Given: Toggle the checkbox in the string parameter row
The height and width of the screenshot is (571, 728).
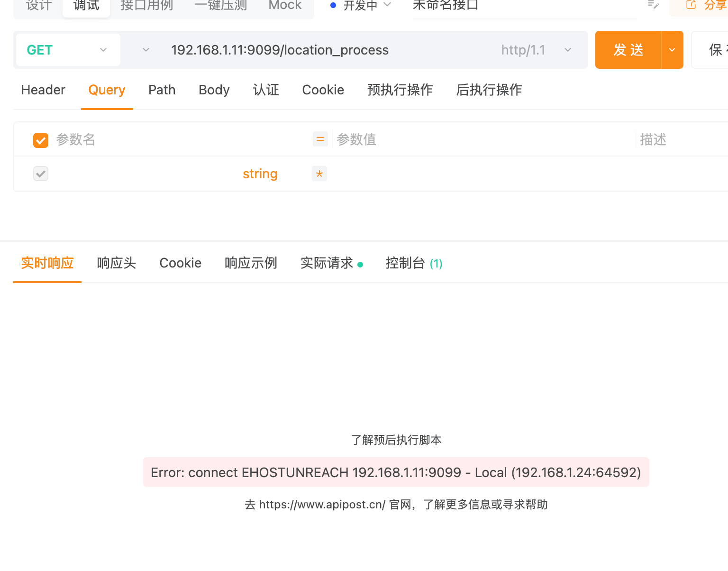Looking at the screenshot, I should click(x=41, y=174).
